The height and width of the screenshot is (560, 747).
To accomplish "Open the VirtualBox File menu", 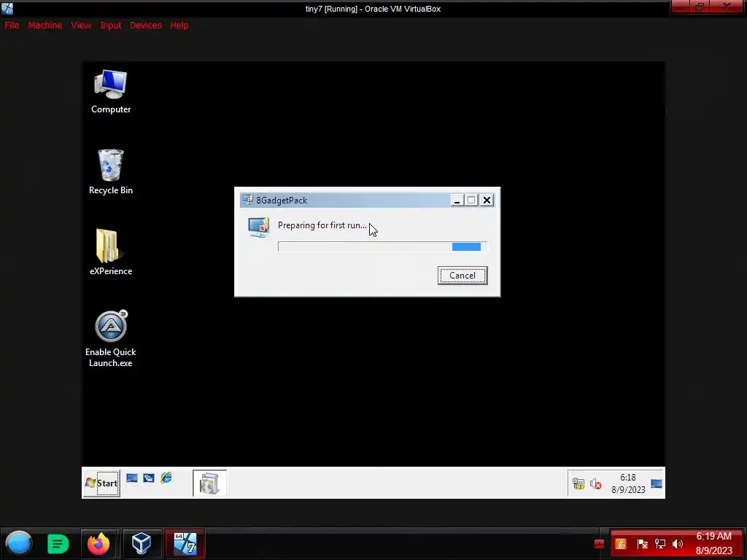I will (x=12, y=26).
